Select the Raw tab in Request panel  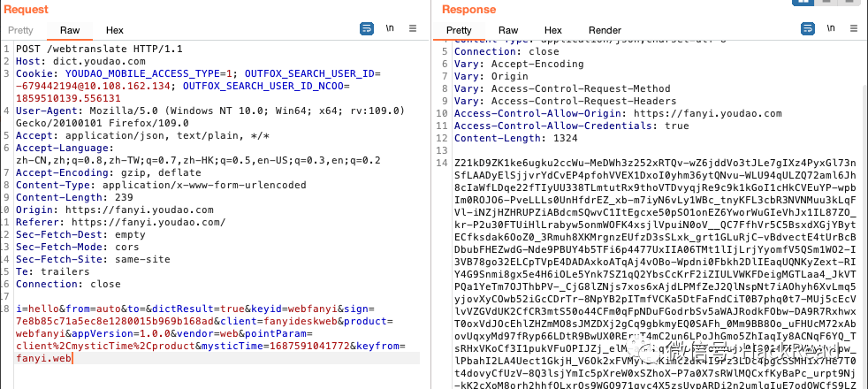pyautogui.click(x=70, y=30)
